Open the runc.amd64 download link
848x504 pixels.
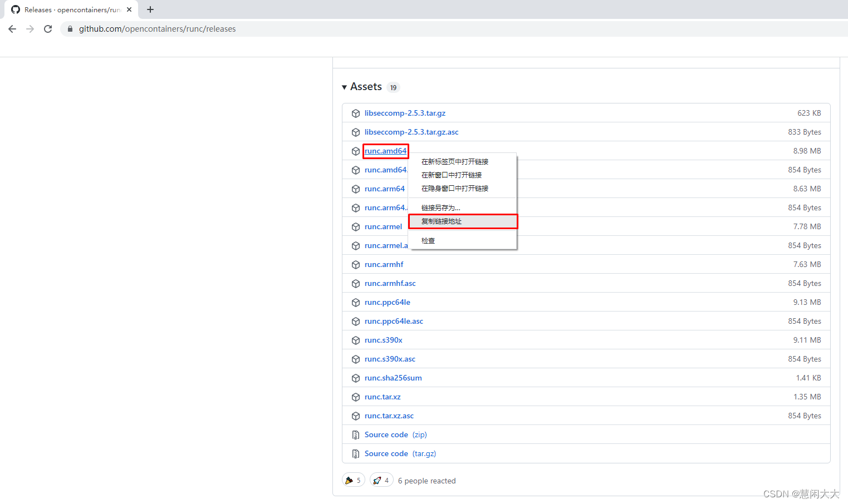[385, 151]
